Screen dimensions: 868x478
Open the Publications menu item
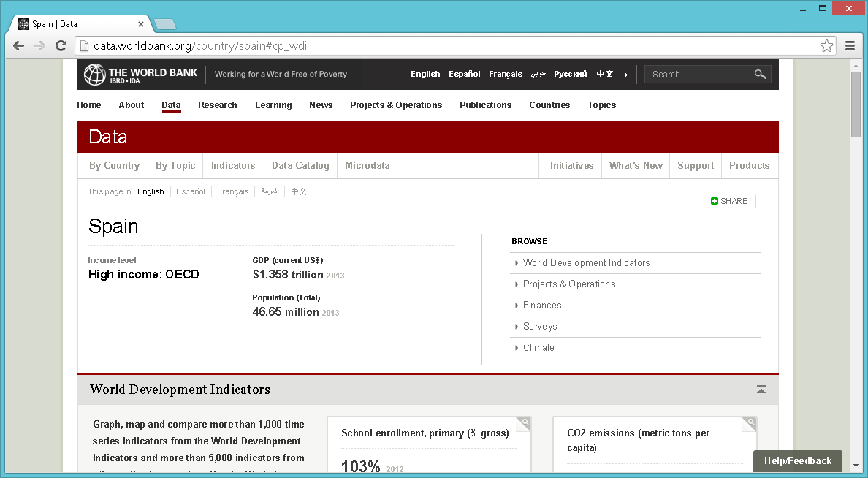tap(485, 105)
